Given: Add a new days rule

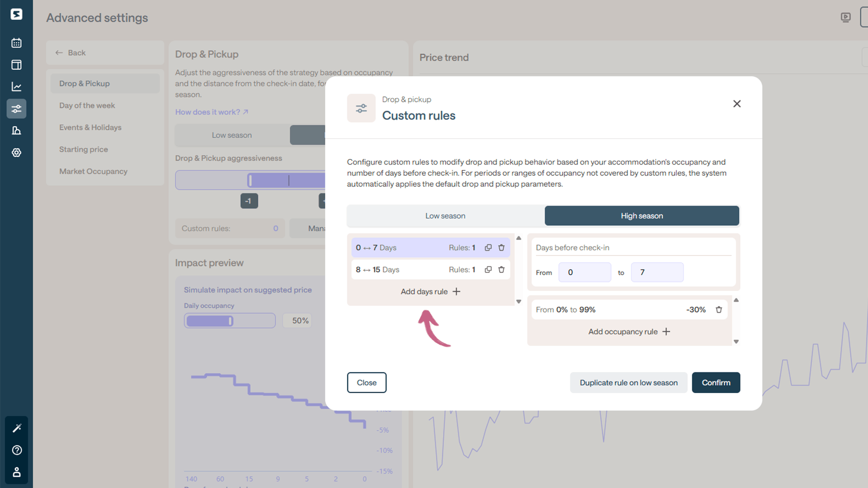Looking at the screenshot, I should [x=430, y=291].
